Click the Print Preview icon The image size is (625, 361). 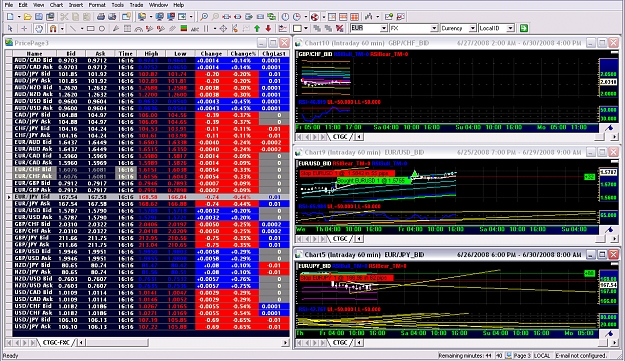tap(112, 17)
